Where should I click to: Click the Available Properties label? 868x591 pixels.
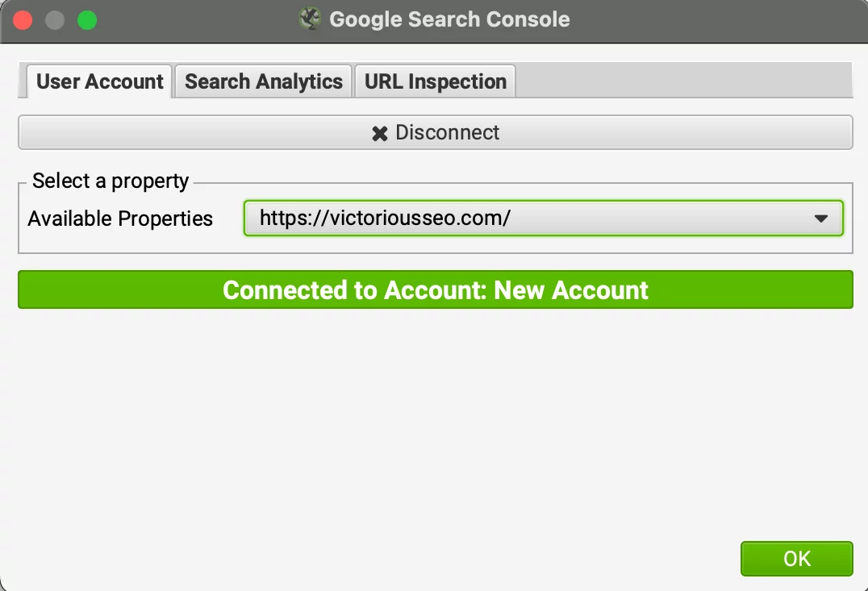pos(120,219)
